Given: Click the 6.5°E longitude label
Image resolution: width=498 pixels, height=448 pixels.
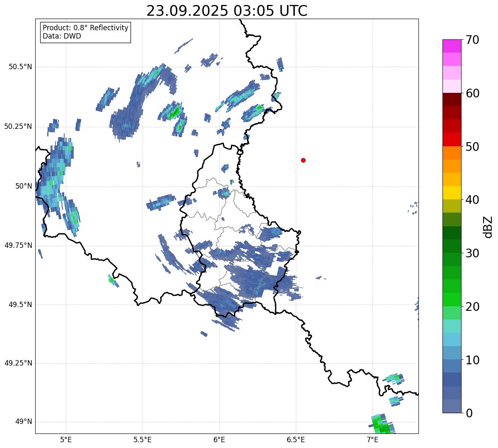Looking at the screenshot, I should click(296, 440).
